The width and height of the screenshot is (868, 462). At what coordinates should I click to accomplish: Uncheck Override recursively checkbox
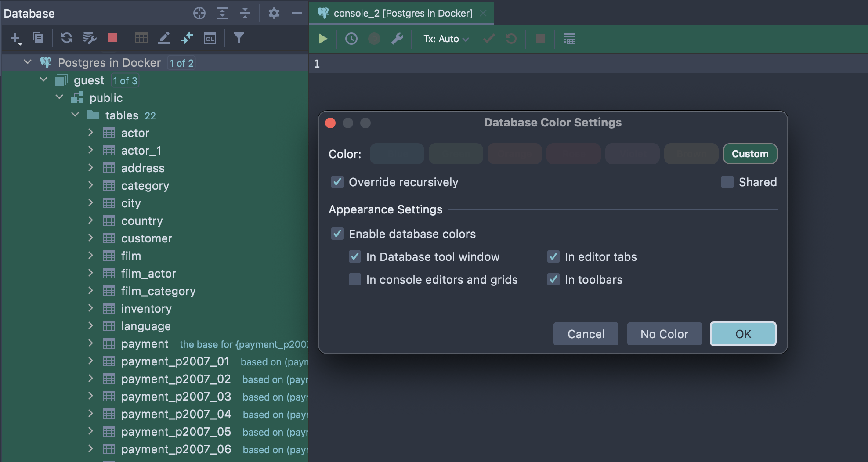pos(337,182)
